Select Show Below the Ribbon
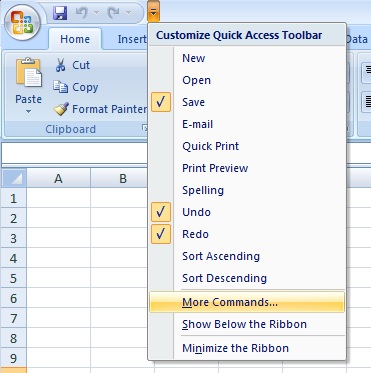Screen dimensions: 371x373 (247, 324)
